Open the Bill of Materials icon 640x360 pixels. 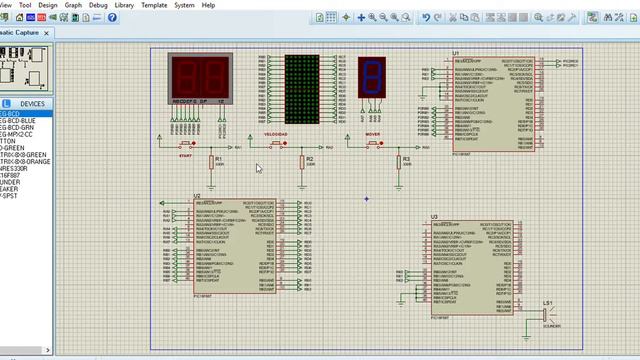point(86,18)
